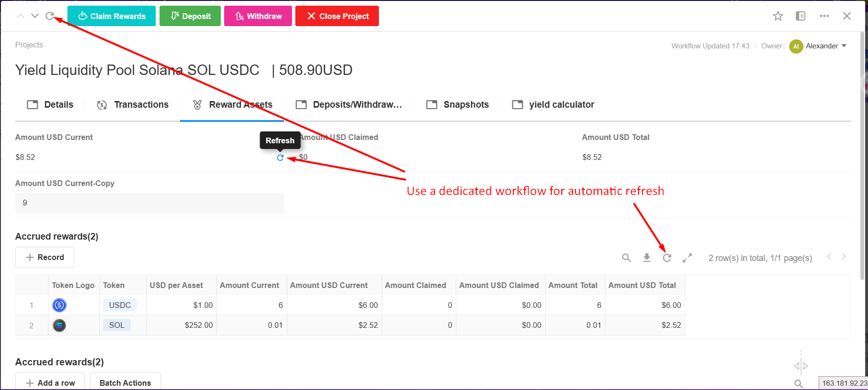Click the Alexander owner avatar
The width and height of the screenshot is (868, 390).
tap(796, 46)
